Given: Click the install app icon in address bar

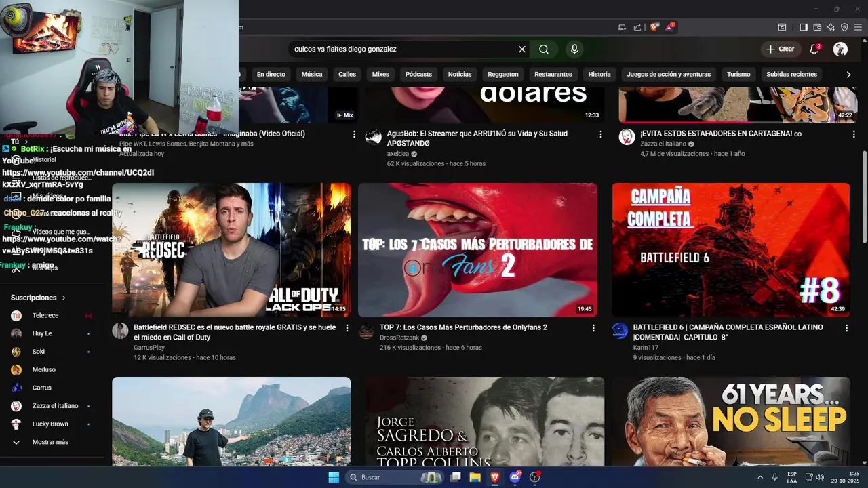Looking at the screenshot, I should coord(623,27).
